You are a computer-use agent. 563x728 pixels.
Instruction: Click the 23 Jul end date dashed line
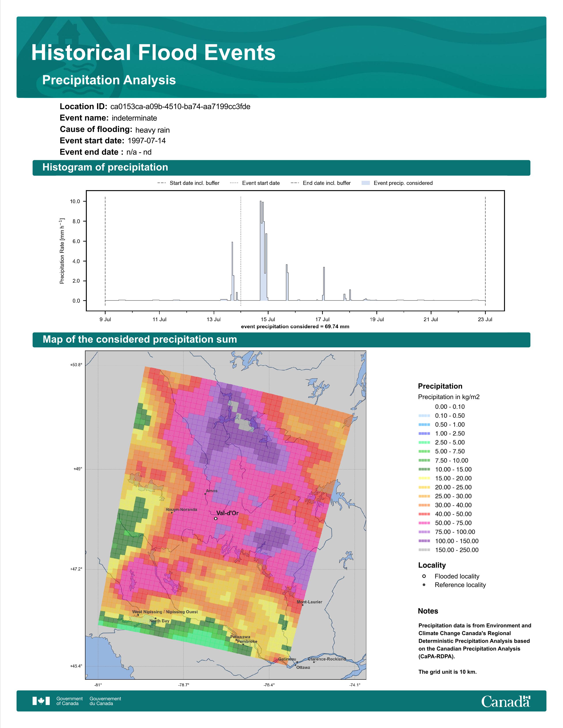[x=485, y=250]
